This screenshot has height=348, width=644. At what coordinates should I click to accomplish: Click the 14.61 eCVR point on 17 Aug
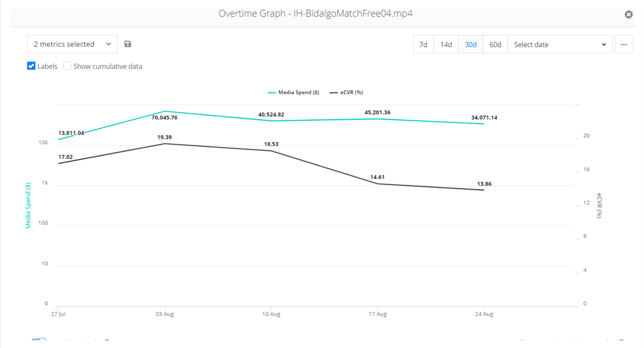[377, 184]
